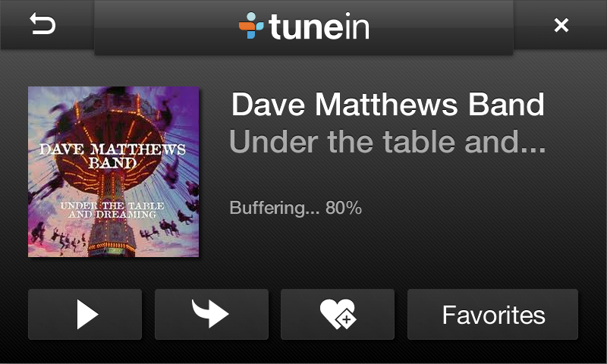Expand the truncated 'Under the table and...' title
The image size is (607, 364).
click(388, 142)
